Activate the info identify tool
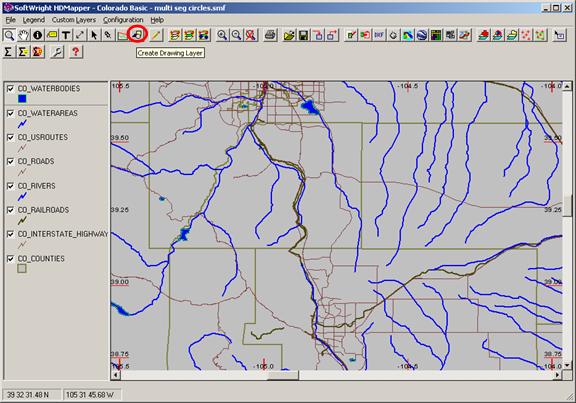This screenshot has height=403, width=576. pyautogui.click(x=37, y=35)
